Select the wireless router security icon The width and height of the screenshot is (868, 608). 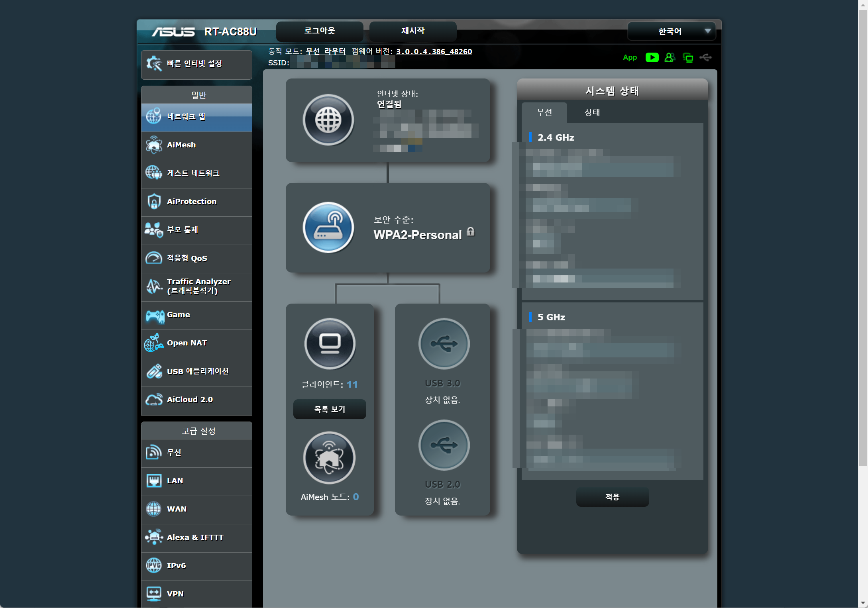coord(328,227)
